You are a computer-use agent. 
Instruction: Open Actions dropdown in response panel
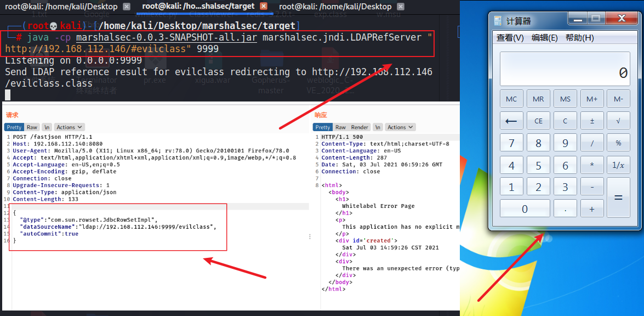click(x=401, y=127)
